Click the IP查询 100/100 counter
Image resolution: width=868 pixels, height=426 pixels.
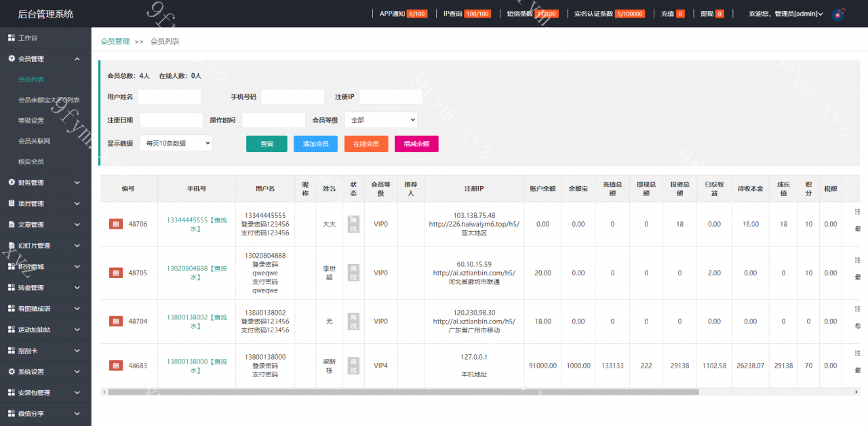click(467, 14)
